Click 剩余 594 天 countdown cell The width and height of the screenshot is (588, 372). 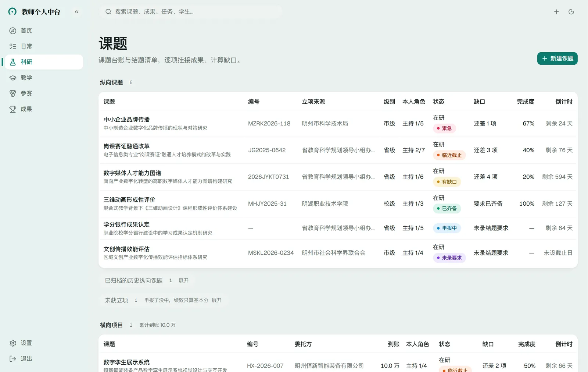click(557, 177)
